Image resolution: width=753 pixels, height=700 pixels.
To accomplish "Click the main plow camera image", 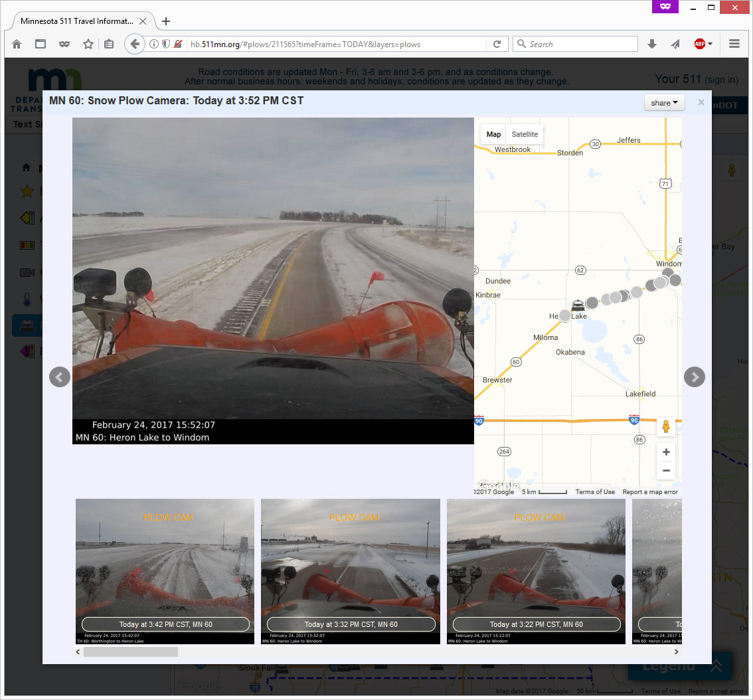I will point(273,280).
